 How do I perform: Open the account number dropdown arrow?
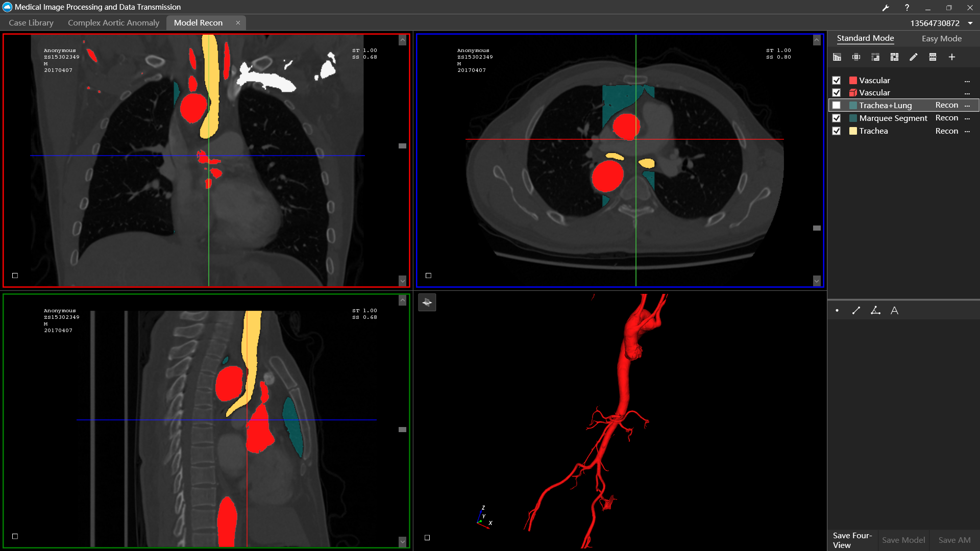click(x=970, y=23)
